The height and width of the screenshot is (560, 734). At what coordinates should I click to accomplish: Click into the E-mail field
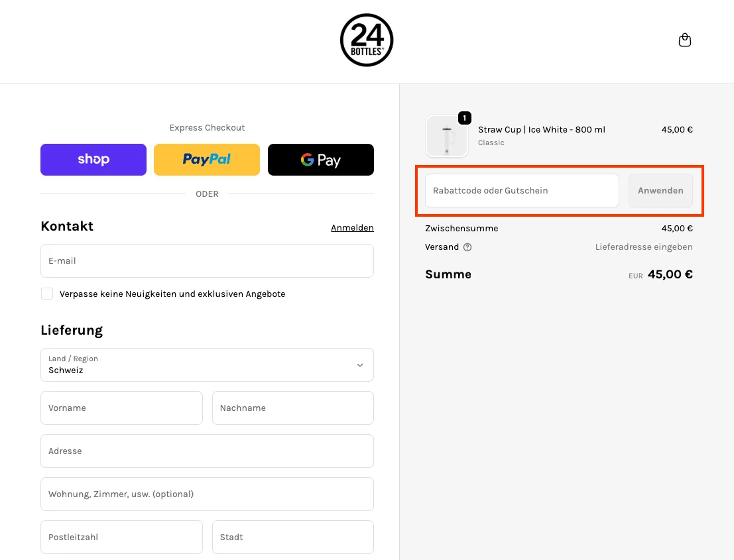(207, 261)
